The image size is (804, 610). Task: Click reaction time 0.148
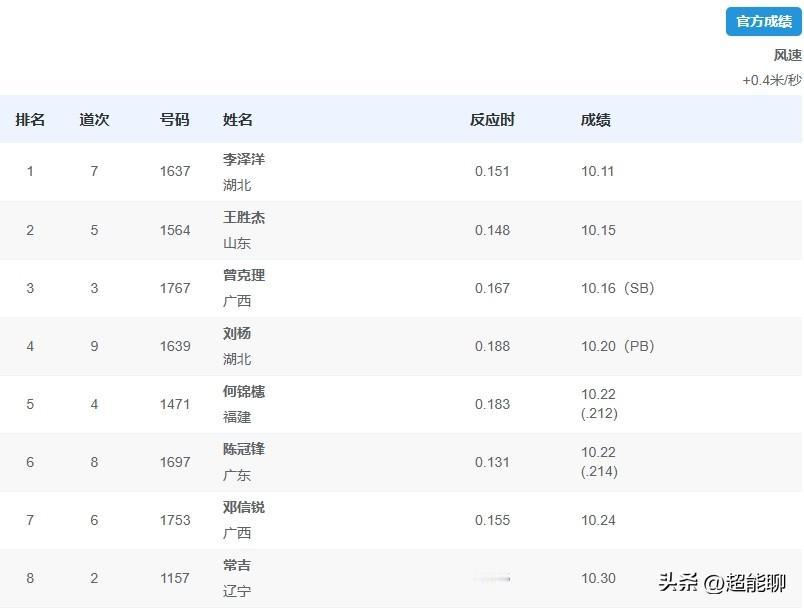click(492, 230)
